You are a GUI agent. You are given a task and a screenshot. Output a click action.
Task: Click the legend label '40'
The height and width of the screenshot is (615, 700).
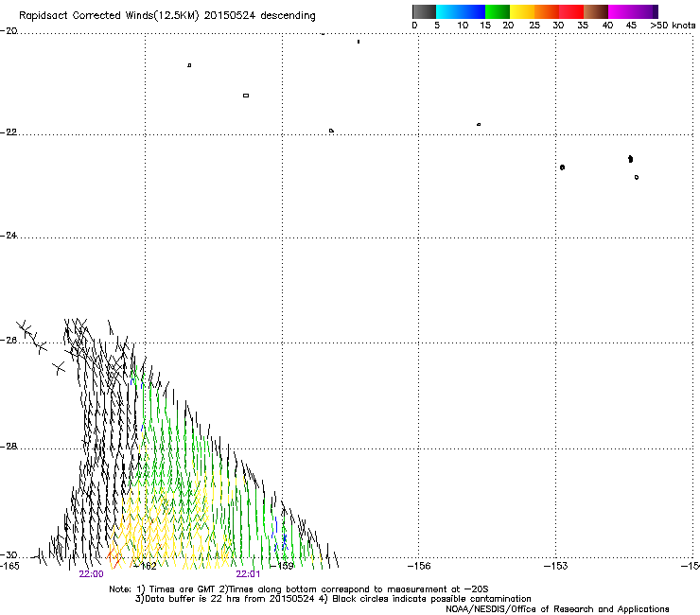coord(607,26)
